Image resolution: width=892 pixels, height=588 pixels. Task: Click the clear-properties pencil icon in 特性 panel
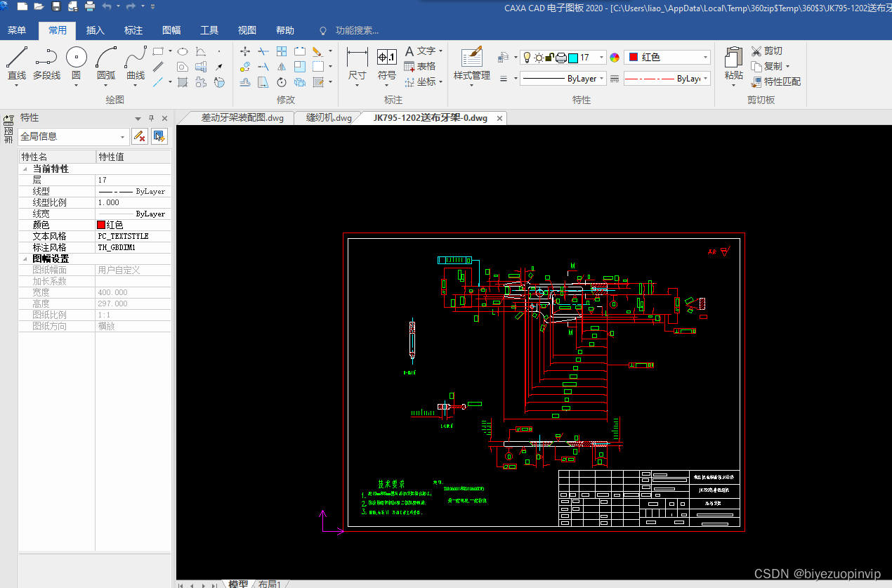140,136
